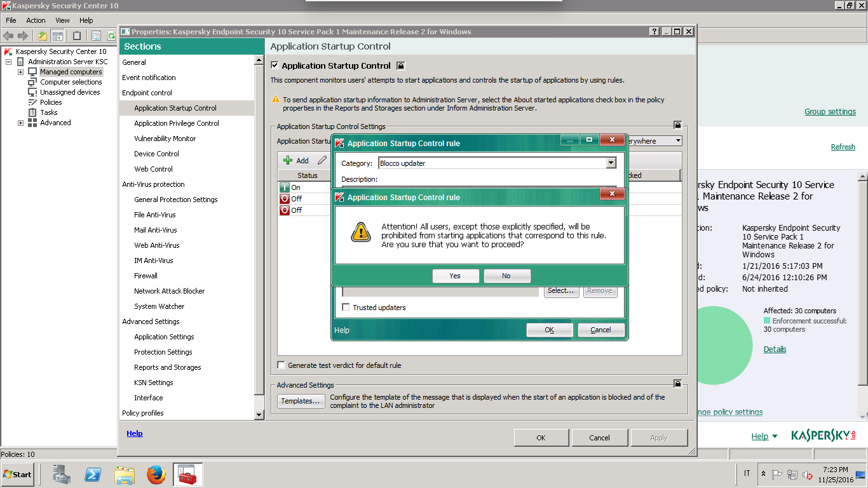Click the Policies icon in tree
Screen dimensions: 868x488
[x=32, y=102]
